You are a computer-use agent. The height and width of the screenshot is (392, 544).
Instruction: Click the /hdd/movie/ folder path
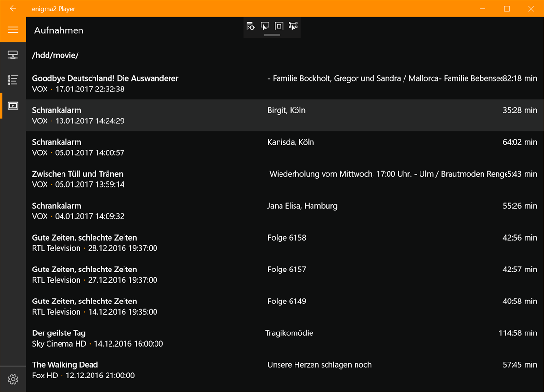[55, 55]
